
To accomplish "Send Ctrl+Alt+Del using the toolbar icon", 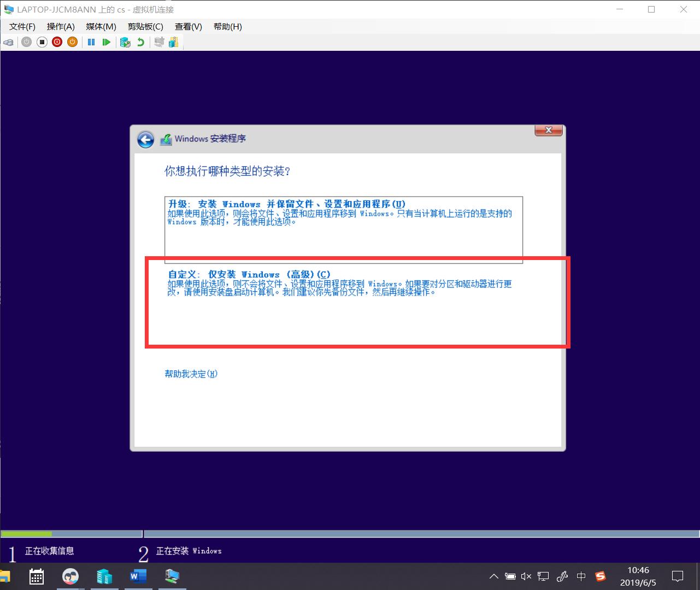I will (8, 42).
